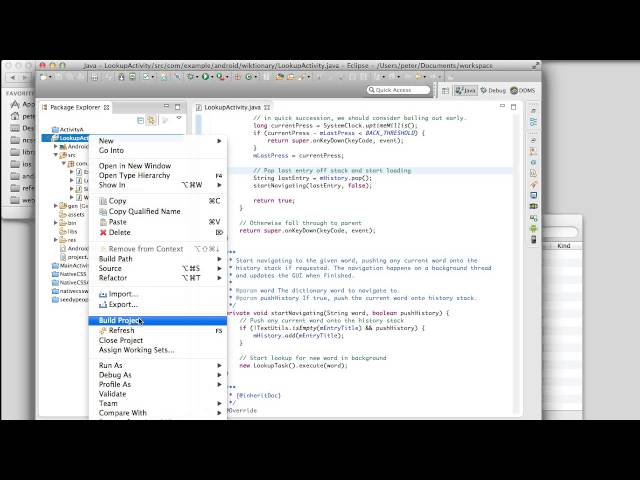Click the green Run button in toolbar
This screenshot has width=640, height=480.
[205, 76]
